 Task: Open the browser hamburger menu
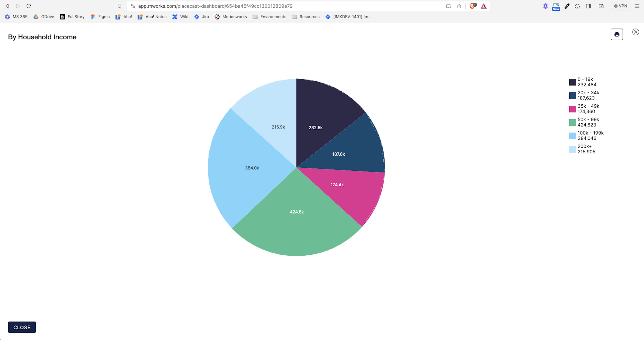pyautogui.click(x=637, y=6)
